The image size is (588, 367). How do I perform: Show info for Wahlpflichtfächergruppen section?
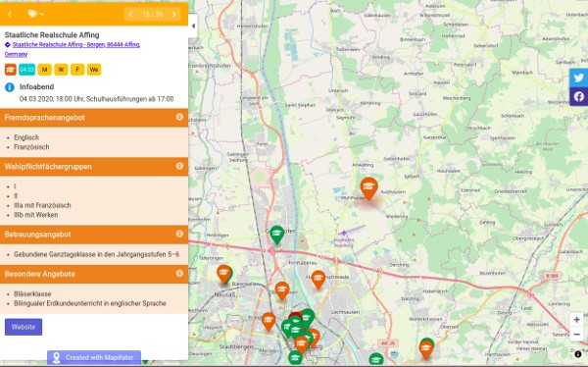click(x=179, y=166)
